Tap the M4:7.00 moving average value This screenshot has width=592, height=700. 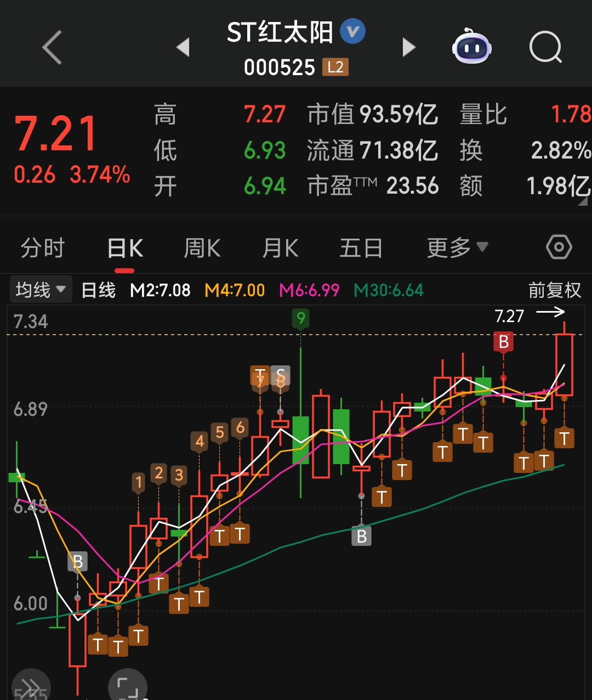coord(235,290)
